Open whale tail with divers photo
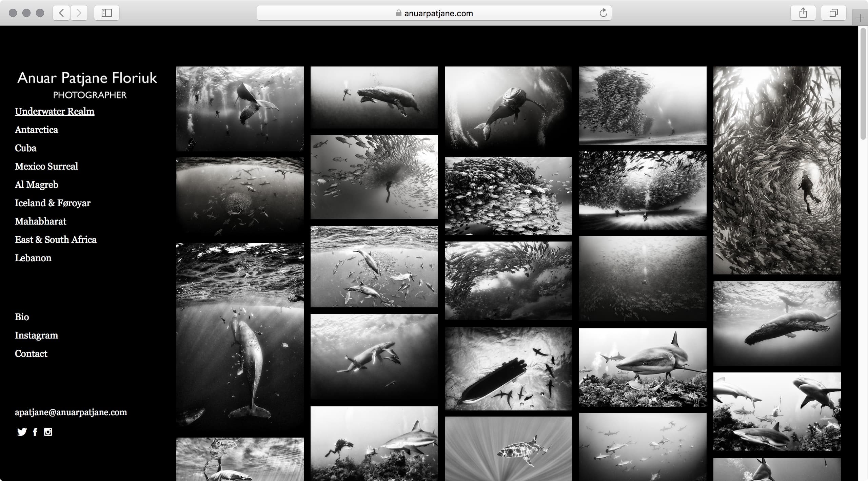 [x=240, y=109]
